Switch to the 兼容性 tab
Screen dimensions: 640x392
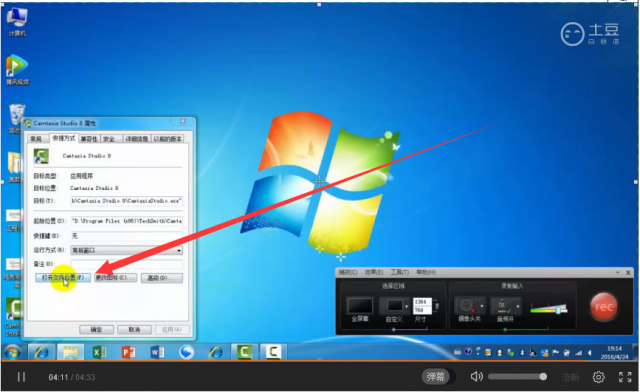point(89,139)
